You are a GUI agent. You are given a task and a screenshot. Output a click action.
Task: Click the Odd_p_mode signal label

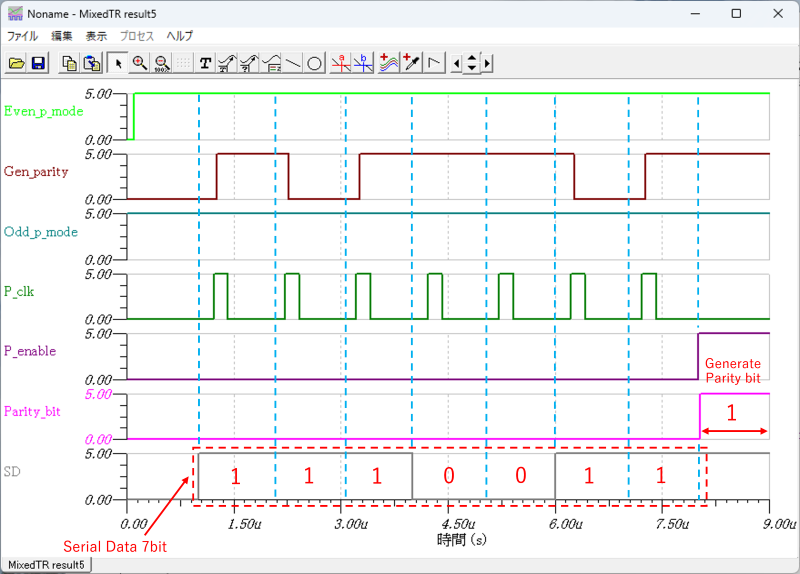click(x=41, y=232)
